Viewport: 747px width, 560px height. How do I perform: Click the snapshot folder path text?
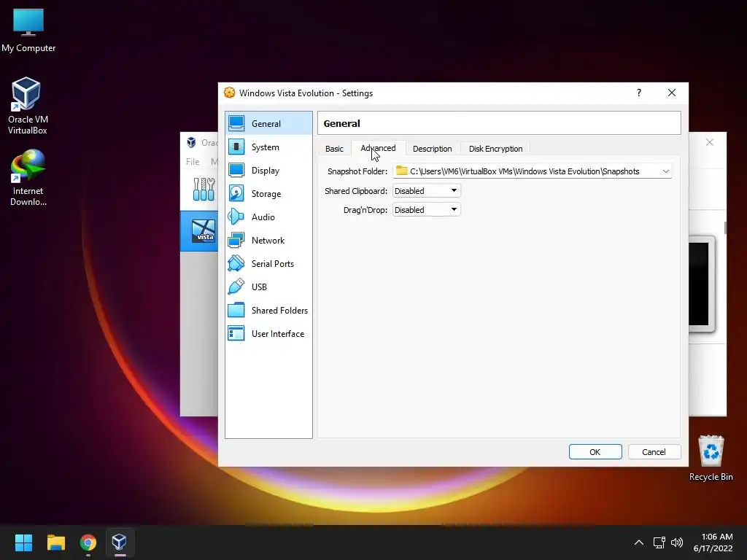point(525,171)
